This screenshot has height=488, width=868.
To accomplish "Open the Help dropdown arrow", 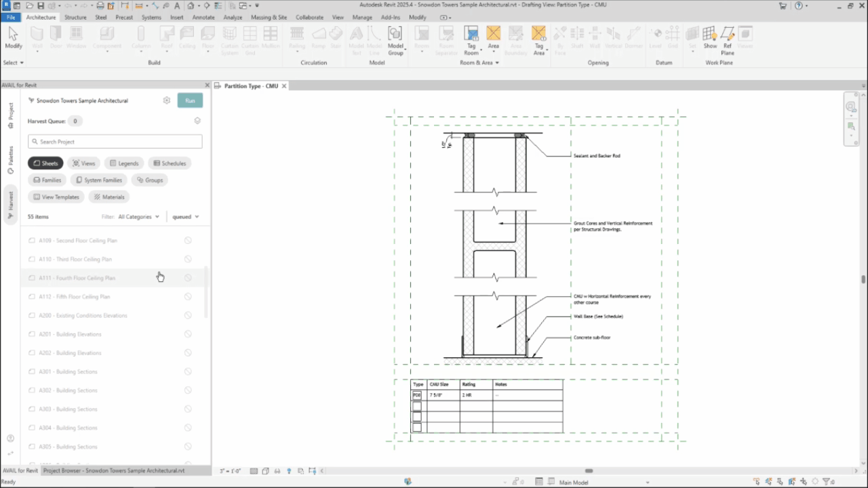I will coord(806,5).
